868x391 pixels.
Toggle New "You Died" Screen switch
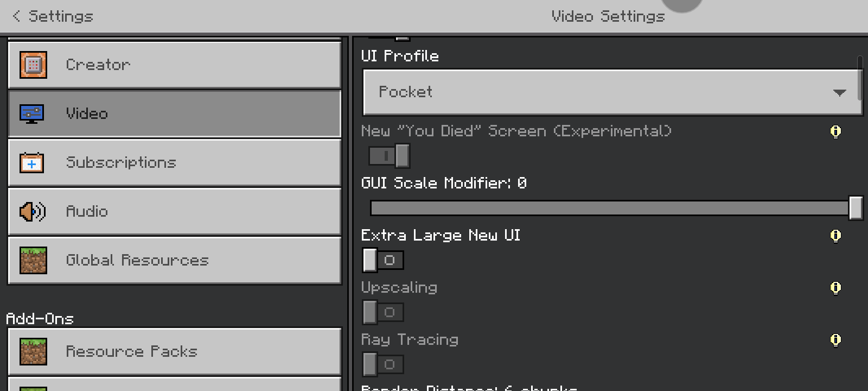pyautogui.click(x=389, y=156)
